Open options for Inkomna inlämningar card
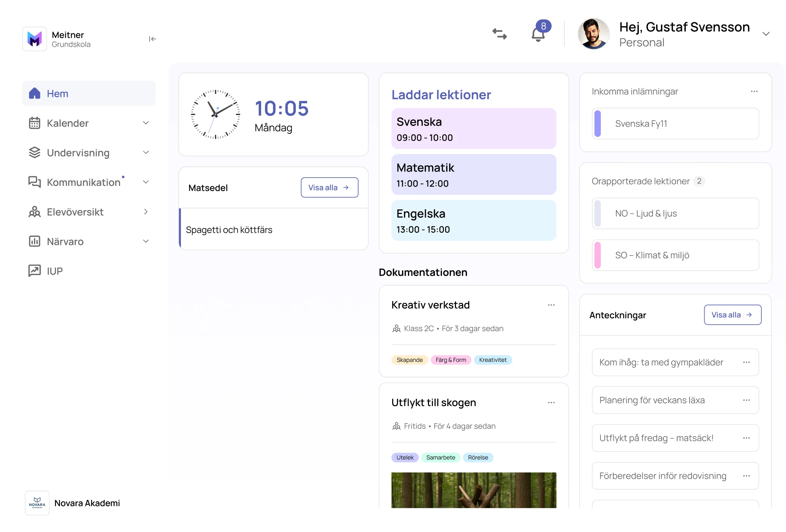This screenshot has width=786, height=532. [x=754, y=92]
